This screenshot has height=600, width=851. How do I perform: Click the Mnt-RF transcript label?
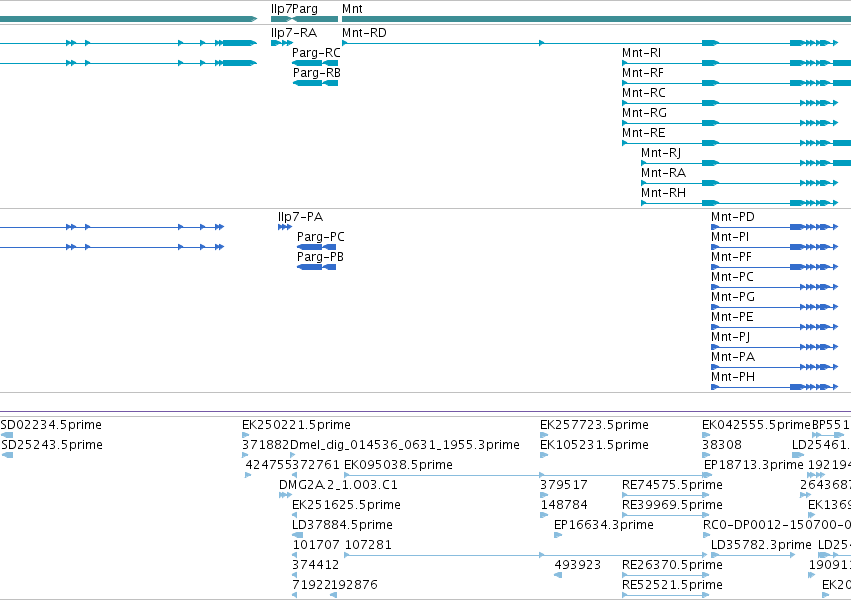(x=643, y=73)
